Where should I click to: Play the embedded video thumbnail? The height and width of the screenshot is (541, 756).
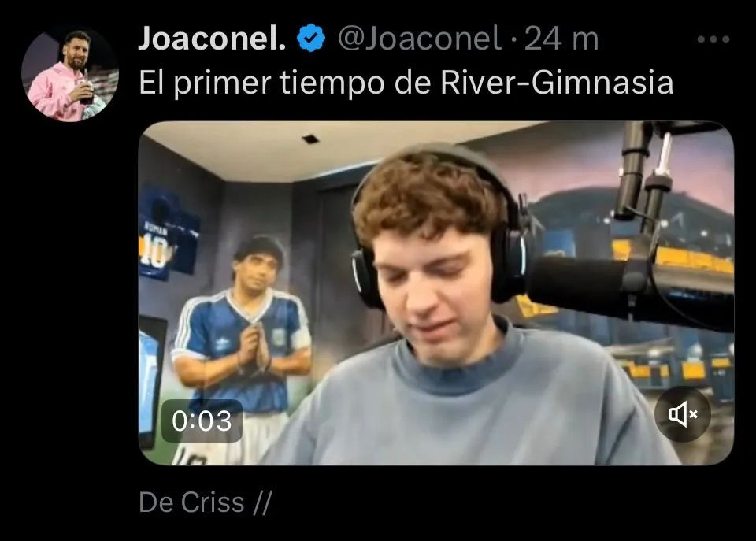(435, 293)
